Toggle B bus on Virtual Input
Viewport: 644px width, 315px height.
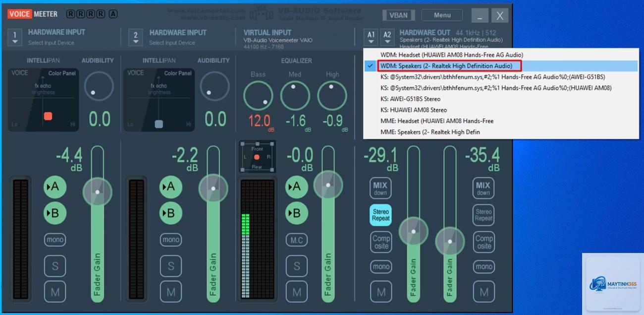pyautogui.click(x=297, y=213)
